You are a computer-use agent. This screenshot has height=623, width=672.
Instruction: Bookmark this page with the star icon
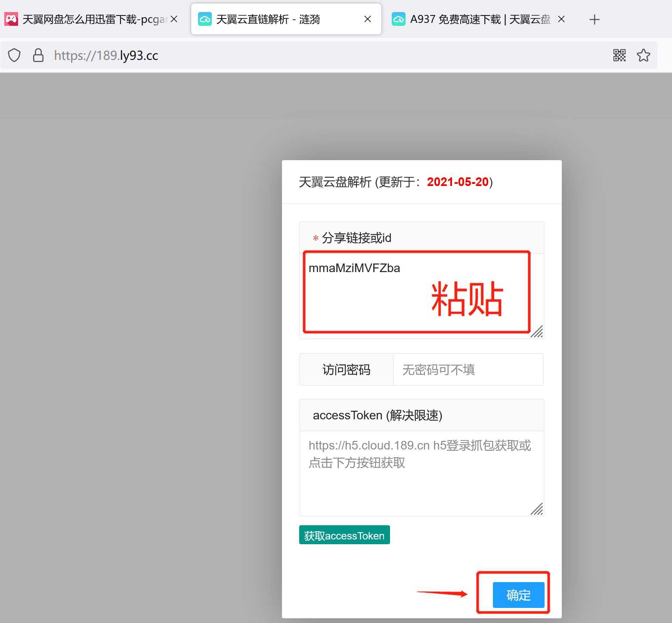click(x=644, y=55)
